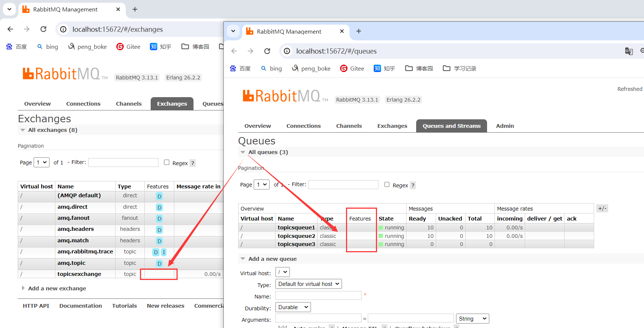Switch to Channels tab in exchanges window
This screenshot has height=328, width=644.
129,104
